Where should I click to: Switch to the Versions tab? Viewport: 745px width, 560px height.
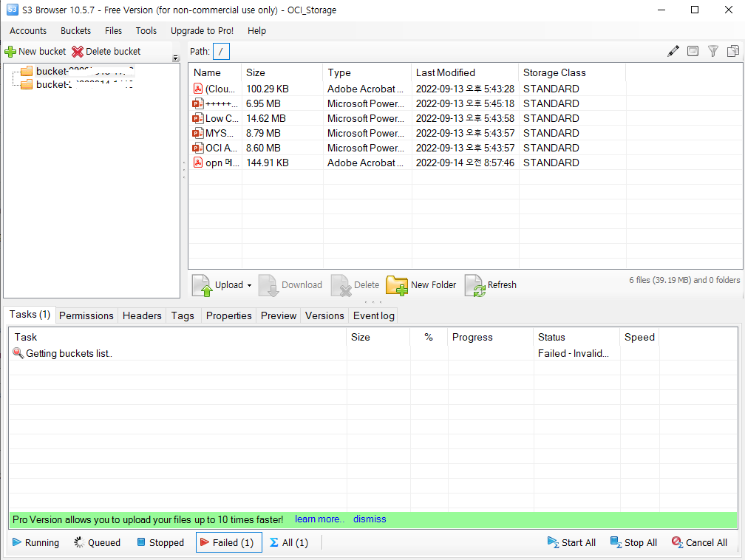pos(324,316)
